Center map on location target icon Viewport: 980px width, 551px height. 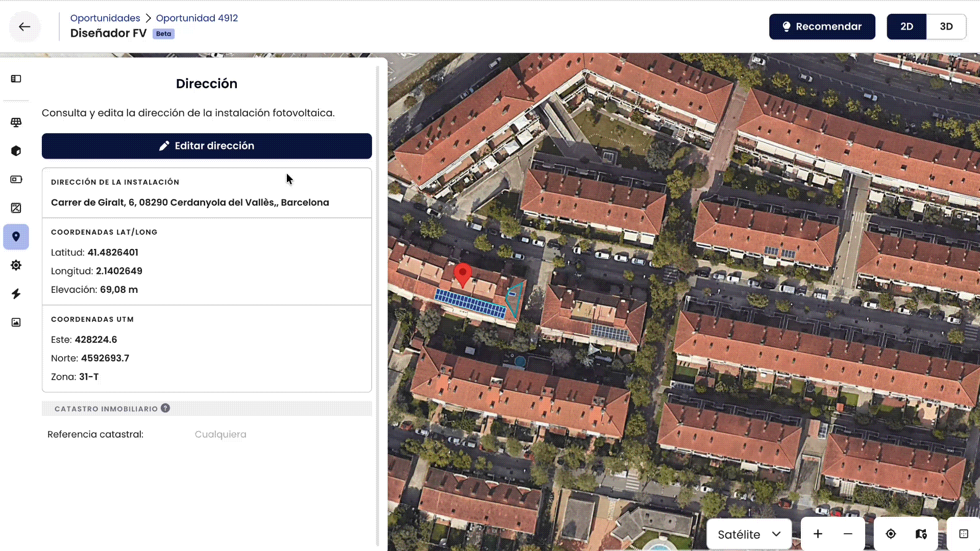tap(891, 534)
